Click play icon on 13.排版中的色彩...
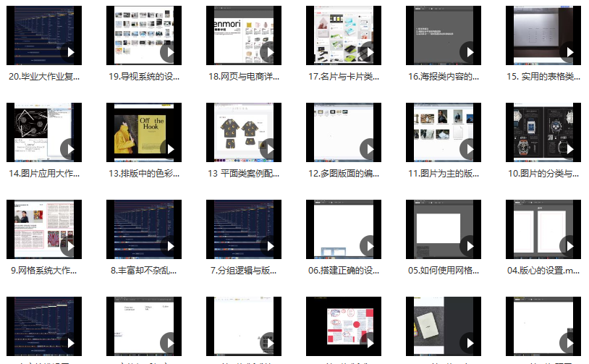Screen dimensions: 589x364 pyautogui.click(x=170, y=150)
